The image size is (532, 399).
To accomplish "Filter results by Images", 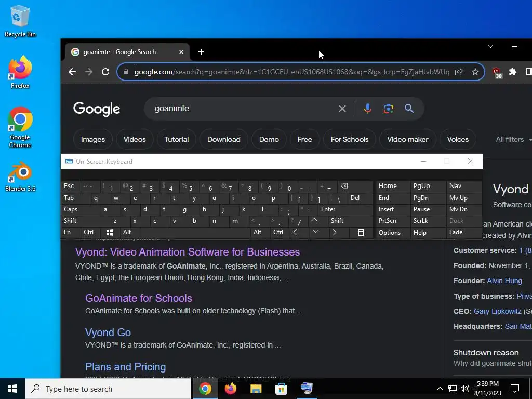I will (x=93, y=139).
